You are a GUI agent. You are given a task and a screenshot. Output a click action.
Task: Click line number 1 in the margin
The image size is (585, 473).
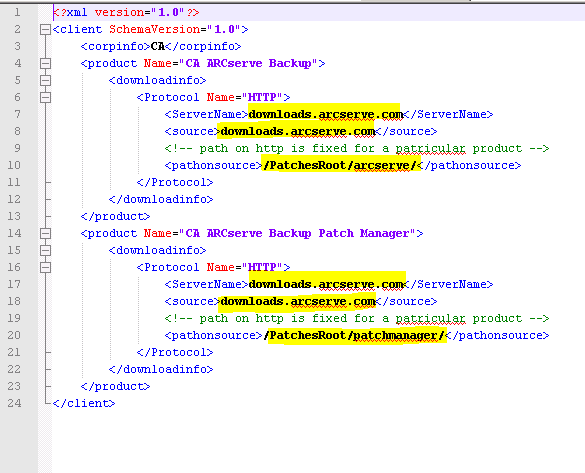pyautogui.click(x=17, y=12)
